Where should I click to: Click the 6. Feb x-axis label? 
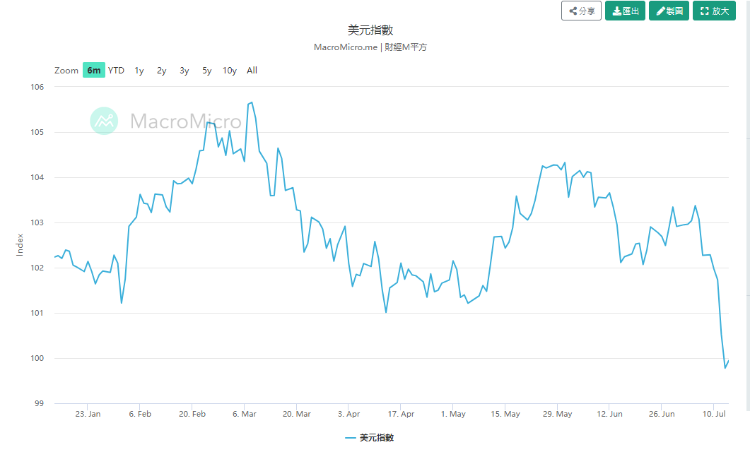pos(140,414)
